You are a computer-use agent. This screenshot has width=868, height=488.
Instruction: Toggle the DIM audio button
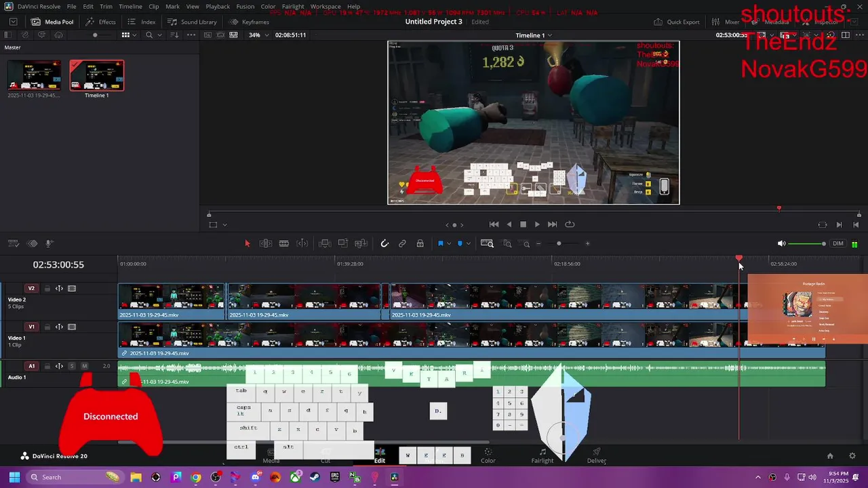point(838,243)
